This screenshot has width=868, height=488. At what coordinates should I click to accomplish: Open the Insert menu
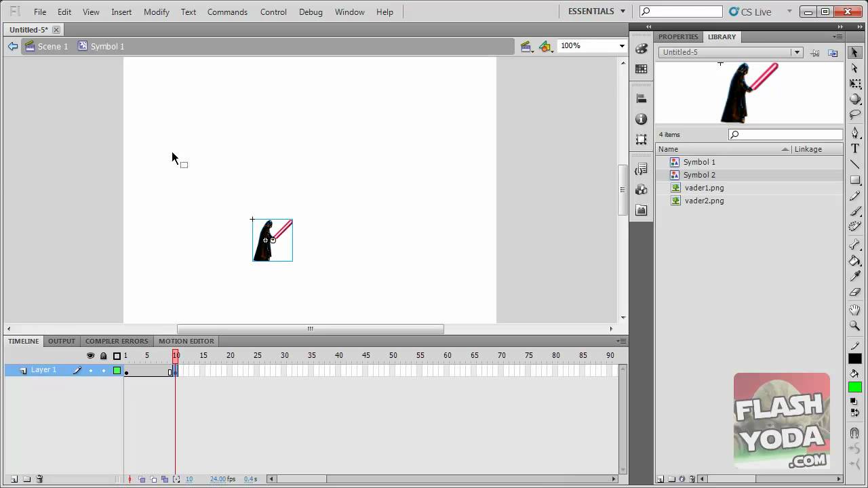click(x=121, y=12)
